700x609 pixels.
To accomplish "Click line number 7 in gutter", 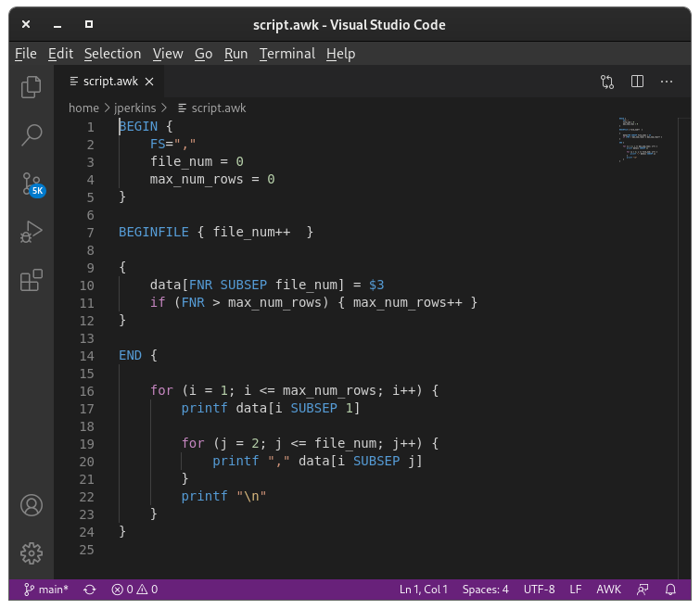I will click(x=90, y=233).
